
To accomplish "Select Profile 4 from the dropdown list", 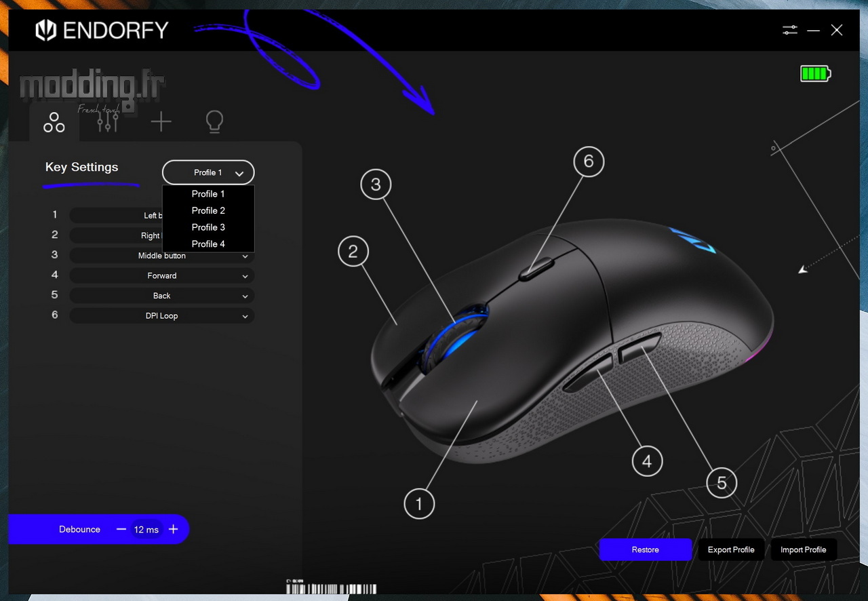I will pos(208,244).
